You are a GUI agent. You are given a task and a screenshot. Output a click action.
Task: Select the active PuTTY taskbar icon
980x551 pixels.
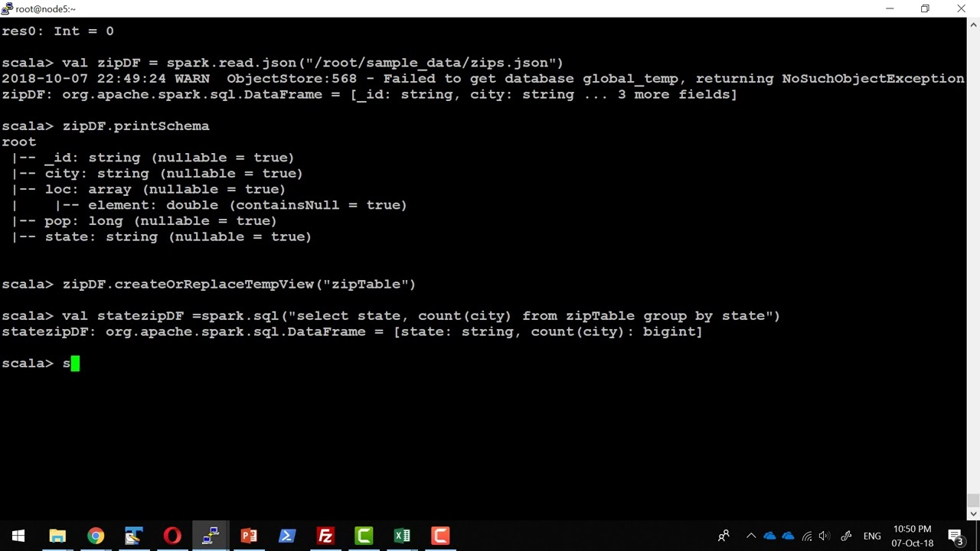[x=211, y=536]
